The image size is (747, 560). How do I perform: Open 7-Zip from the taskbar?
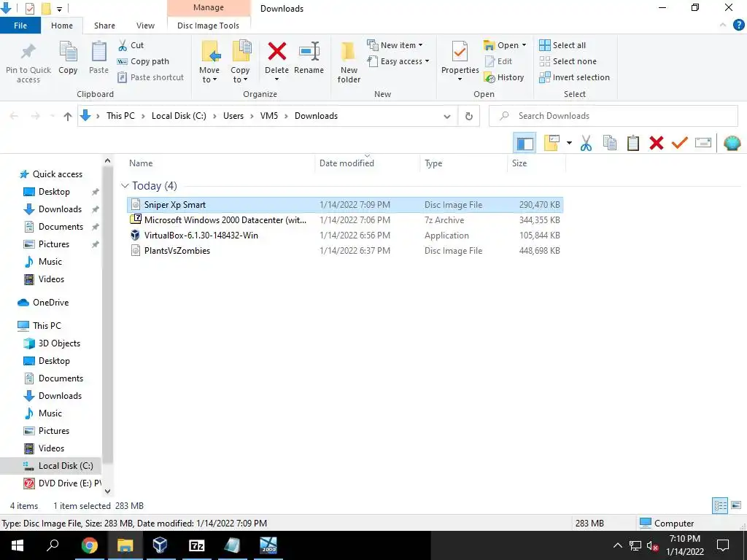(x=197, y=545)
